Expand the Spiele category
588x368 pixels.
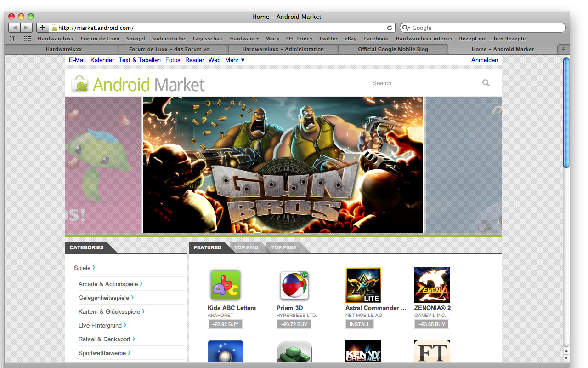84,268
